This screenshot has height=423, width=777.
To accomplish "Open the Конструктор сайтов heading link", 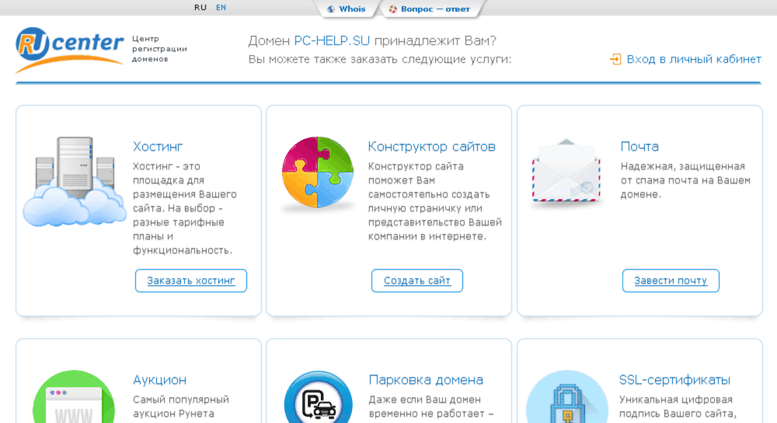I will tap(432, 147).
